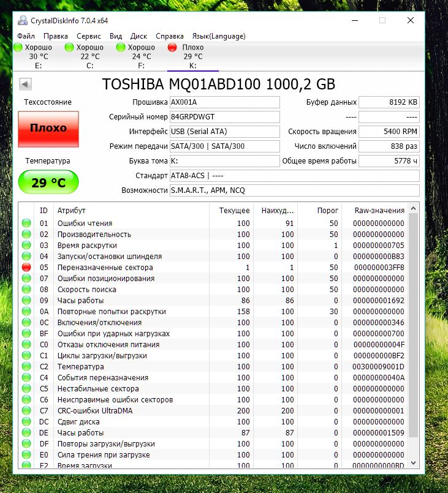Click green indicator of attribute BF row
The height and width of the screenshot is (493, 448).
click(26, 333)
